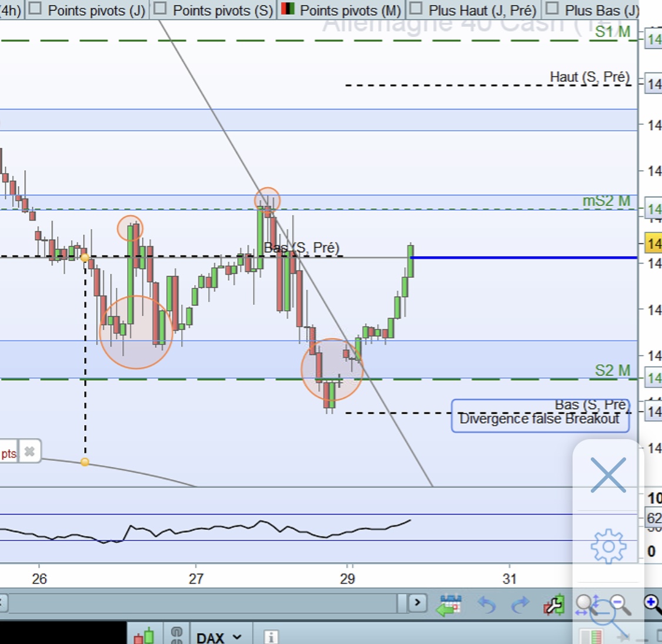Click the date label 29 on the time axis
This screenshot has width=662, height=644.
click(347, 579)
